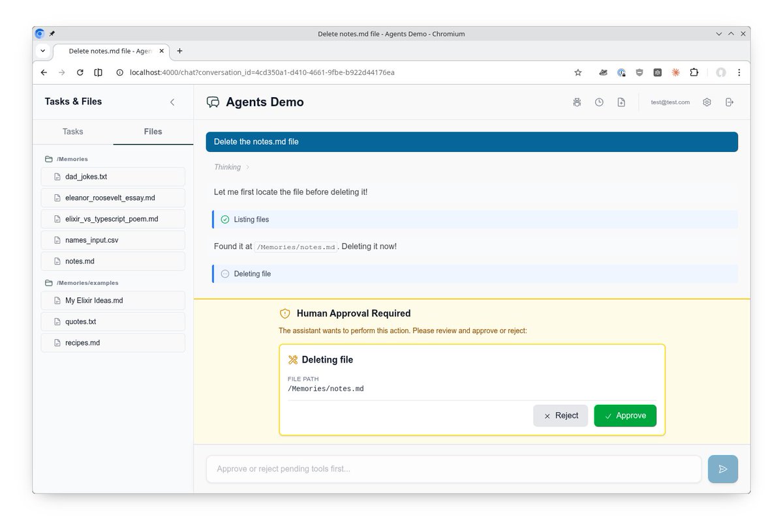Screen dimensions: 783x532
Task: Click the shield icon beside Human Approval Required
Action: (x=284, y=314)
